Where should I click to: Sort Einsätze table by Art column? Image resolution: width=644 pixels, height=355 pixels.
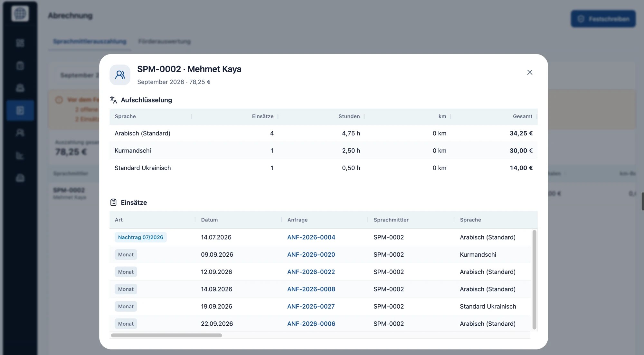pyautogui.click(x=119, y=220)
